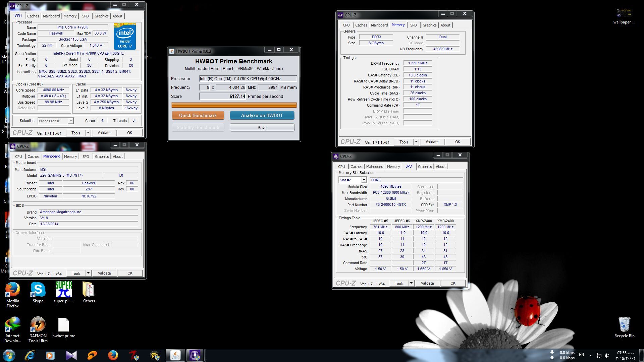Expand Tools dropdown arrow in CPU-Z CPU window
Image resolution: width=644 pixels, height=362 pixels.
(x=88, y=133)
